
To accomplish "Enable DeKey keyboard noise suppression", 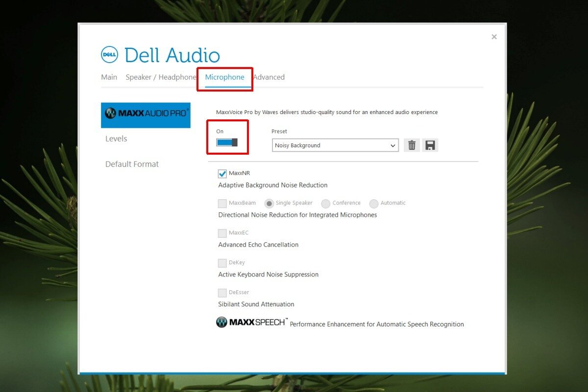I will [221, 262].
